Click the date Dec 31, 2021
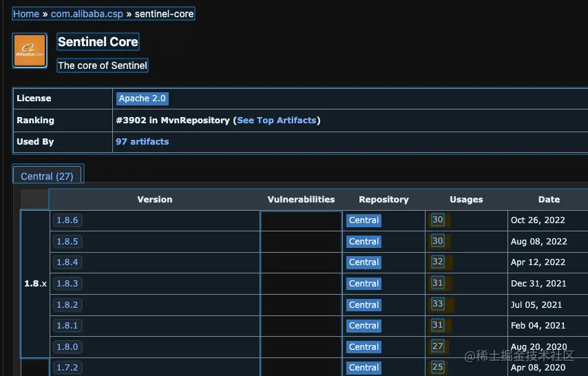The width and height of the screenshot is (588, 376). click(538, 284)
